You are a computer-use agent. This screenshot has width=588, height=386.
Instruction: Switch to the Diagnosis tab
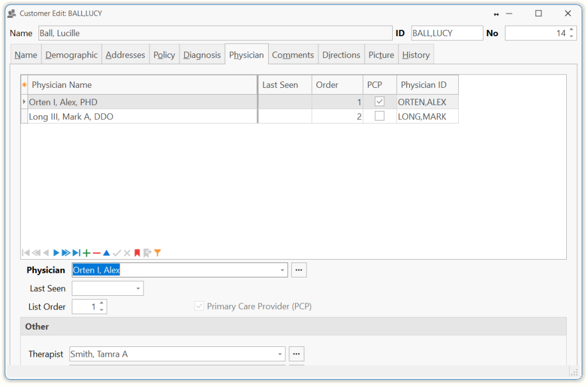[202, 55]
